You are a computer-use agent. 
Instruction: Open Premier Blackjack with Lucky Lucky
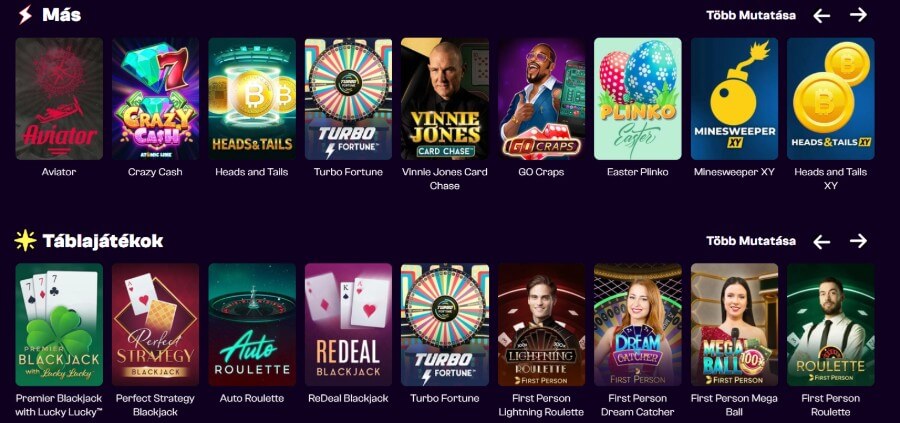59,324
